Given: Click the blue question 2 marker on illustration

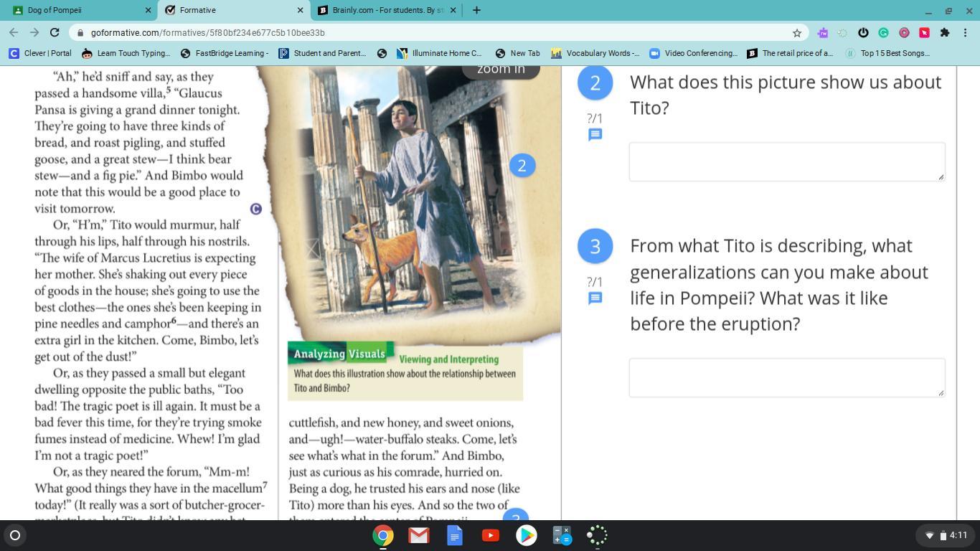Looking at the screenshot, I should pos(522,166).
